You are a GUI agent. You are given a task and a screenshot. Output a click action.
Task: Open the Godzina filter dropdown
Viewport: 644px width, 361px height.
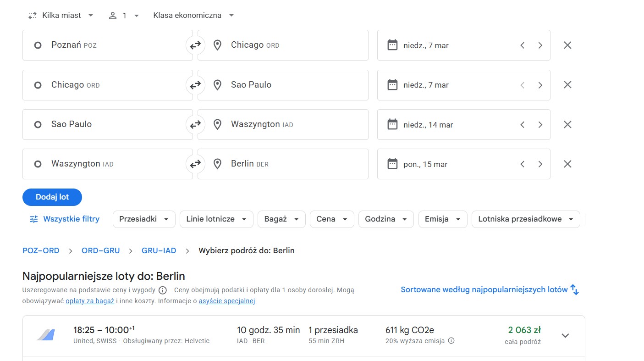386,219
